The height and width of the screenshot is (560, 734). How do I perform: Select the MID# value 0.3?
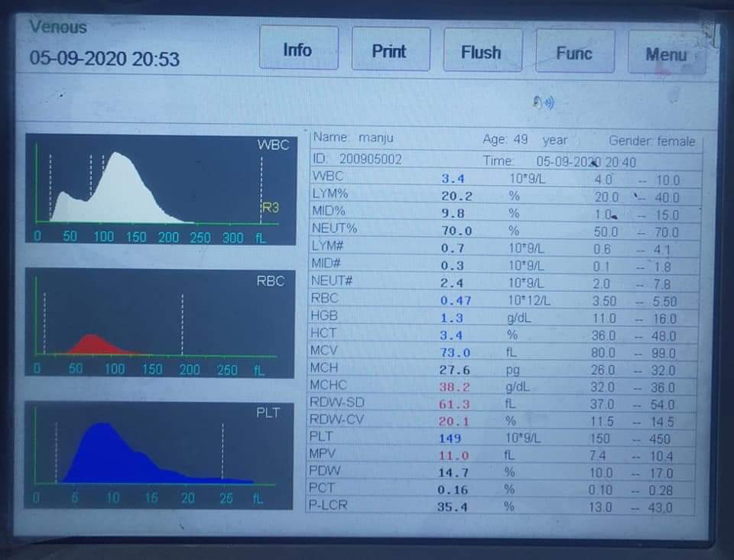[x=452, y=265]
